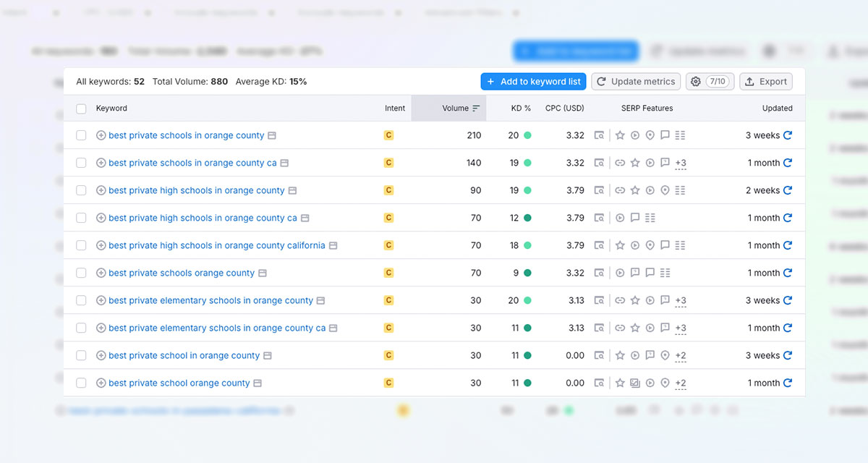Check the box for "best private elementary schools in orange county"
The image size is (868, 463).
pyautogui.click(x=81, y=300)
